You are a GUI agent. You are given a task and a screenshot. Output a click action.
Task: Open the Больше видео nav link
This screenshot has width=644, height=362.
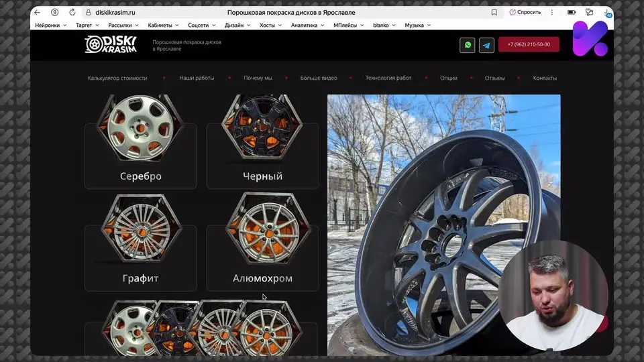point(319,78)
